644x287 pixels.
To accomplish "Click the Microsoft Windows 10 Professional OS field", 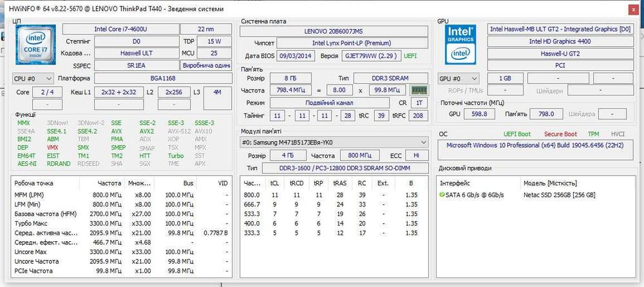I will [535, 150].
